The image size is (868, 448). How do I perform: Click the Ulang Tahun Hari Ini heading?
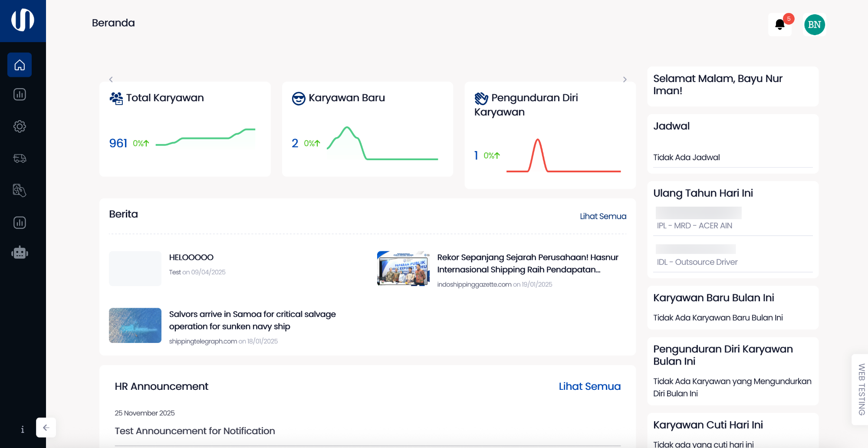[703, 193]
